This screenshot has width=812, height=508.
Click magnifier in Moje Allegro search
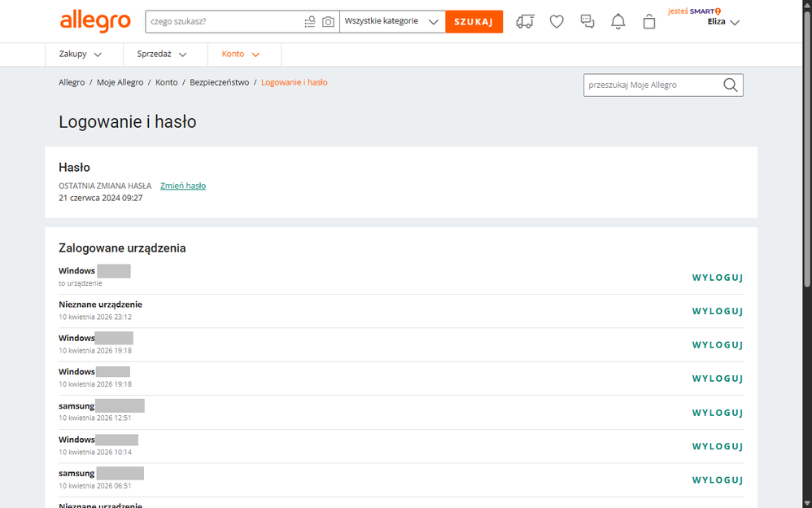730,85
